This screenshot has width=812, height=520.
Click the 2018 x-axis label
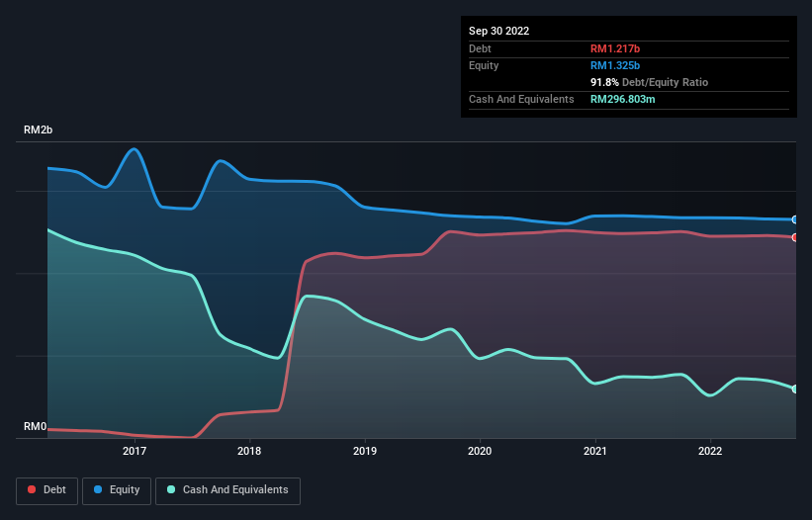click(x=249, y=451)
